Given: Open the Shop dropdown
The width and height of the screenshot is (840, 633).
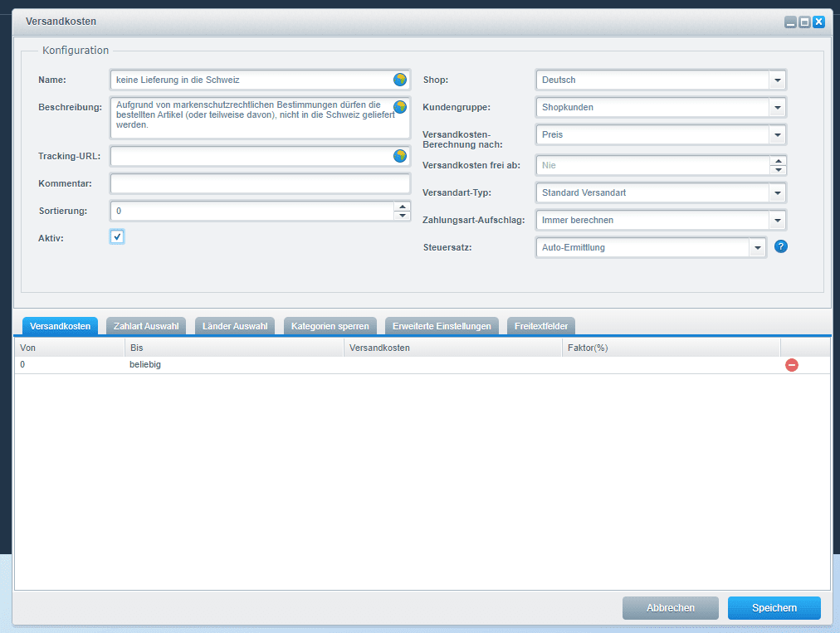Looking at the screenshot, I should (x=777, y=80).
